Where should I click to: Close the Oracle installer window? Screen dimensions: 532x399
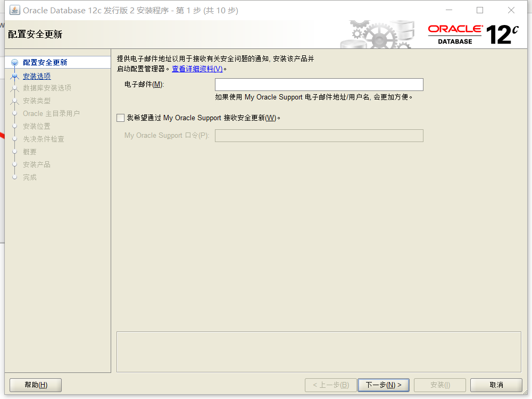(511, 10)
